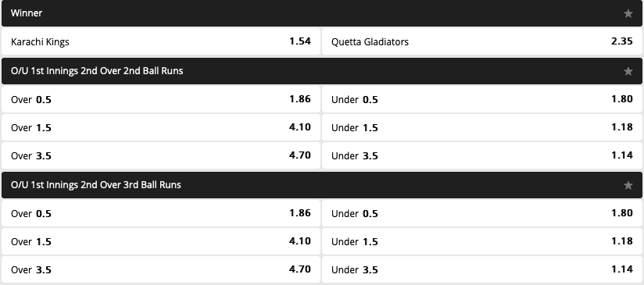The width and height of the screenshot is (644, 285).
Task: Collapse O/U 2nd Over 3rd Ball Runs header
Action: pos(322,185)
